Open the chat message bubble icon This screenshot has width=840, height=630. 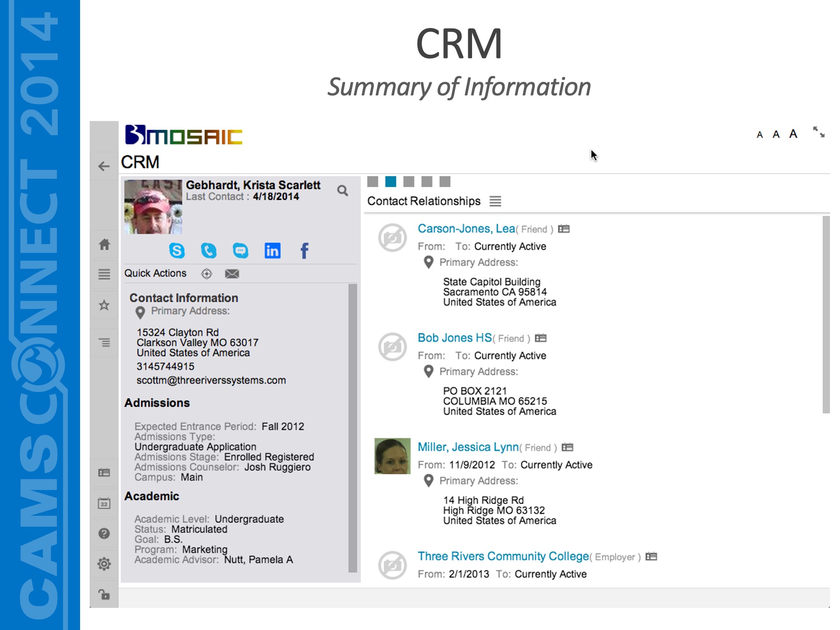pos(240,251)
